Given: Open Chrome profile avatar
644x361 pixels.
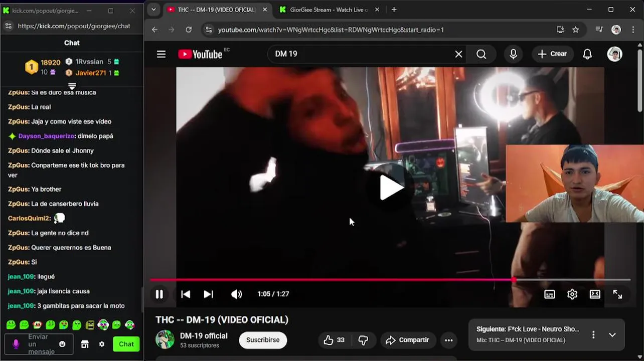Looking at the screenshot, I should pos(616,30).
